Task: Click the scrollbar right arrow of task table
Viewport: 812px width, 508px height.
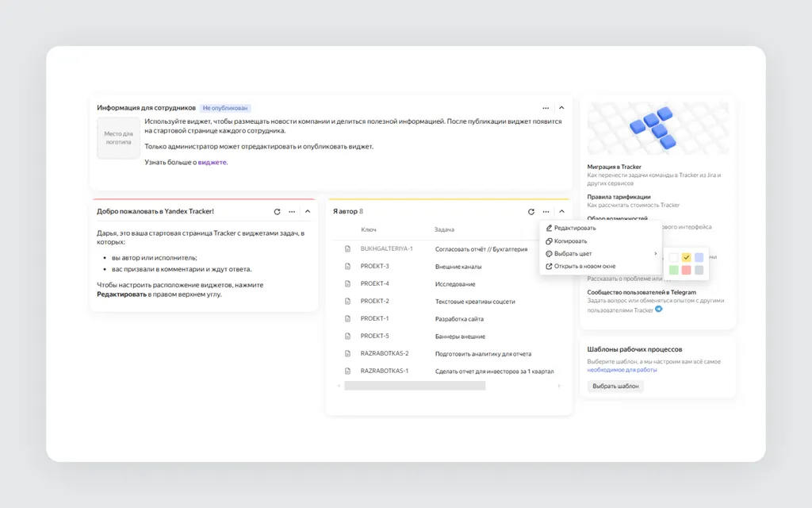Action: 559,386
